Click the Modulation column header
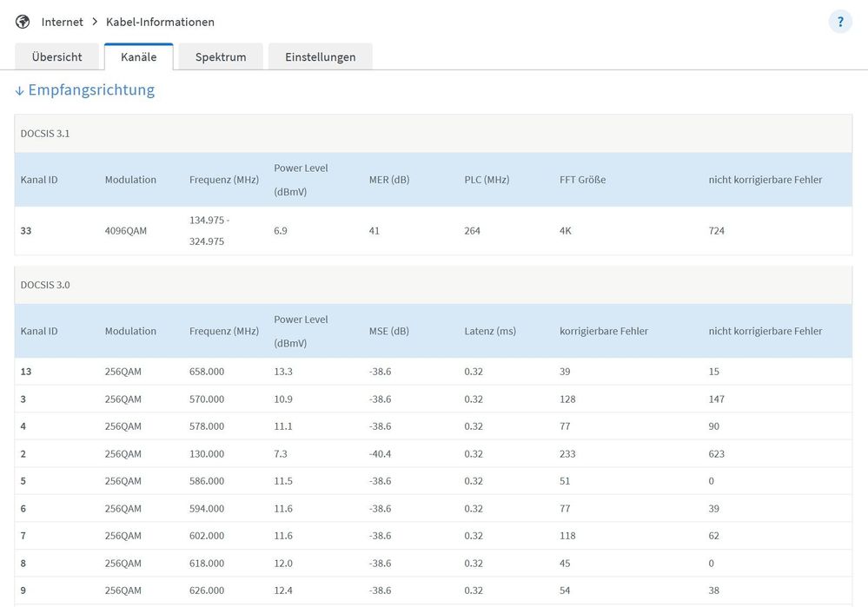868x607 pixels. (130, 179)
